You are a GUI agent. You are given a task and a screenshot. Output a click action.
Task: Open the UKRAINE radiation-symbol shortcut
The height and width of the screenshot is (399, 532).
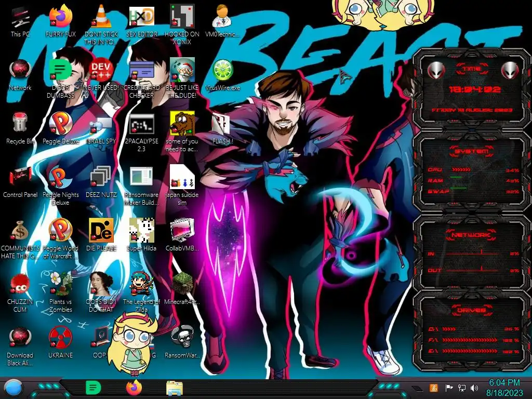[x=60, y=343]
